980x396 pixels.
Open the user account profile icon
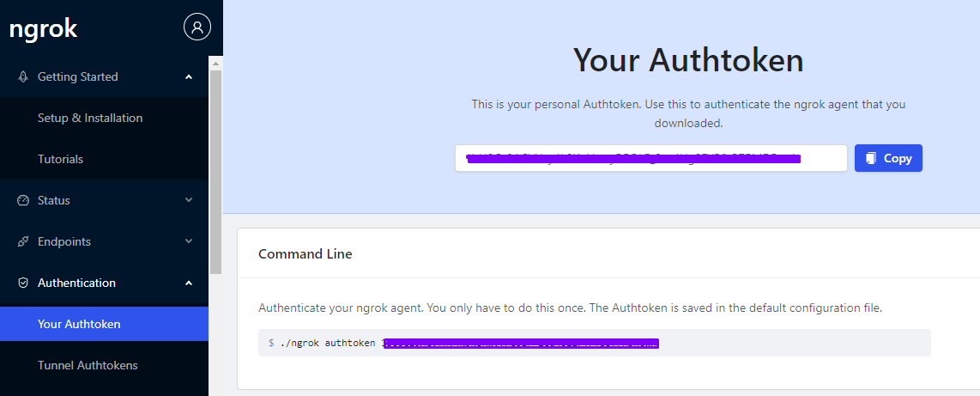[x=197, y=27]
